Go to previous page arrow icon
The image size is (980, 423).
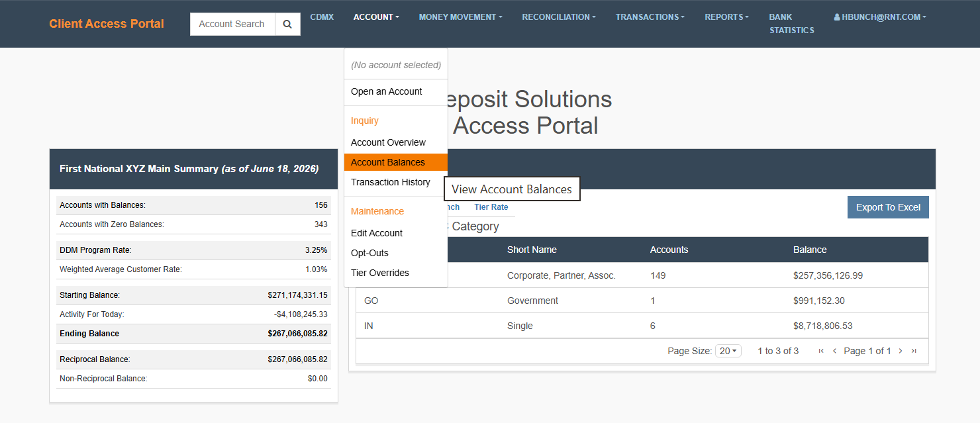pos(834,351)
